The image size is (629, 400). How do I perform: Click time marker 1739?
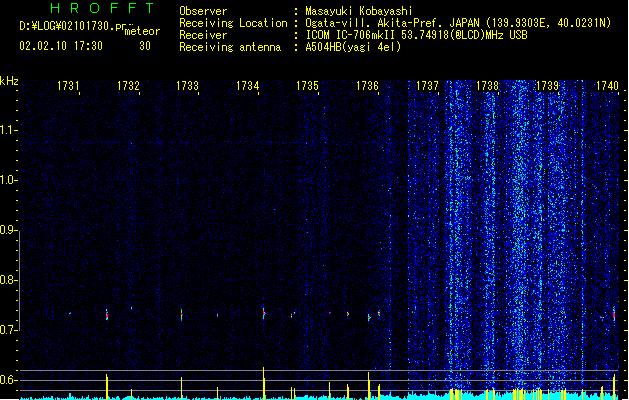pos(547,86)
